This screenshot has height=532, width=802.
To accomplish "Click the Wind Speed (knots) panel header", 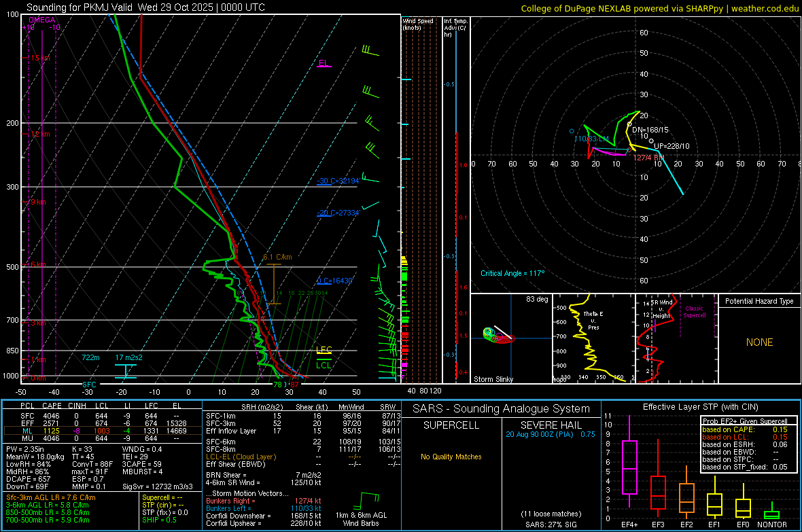I will 418,24.
